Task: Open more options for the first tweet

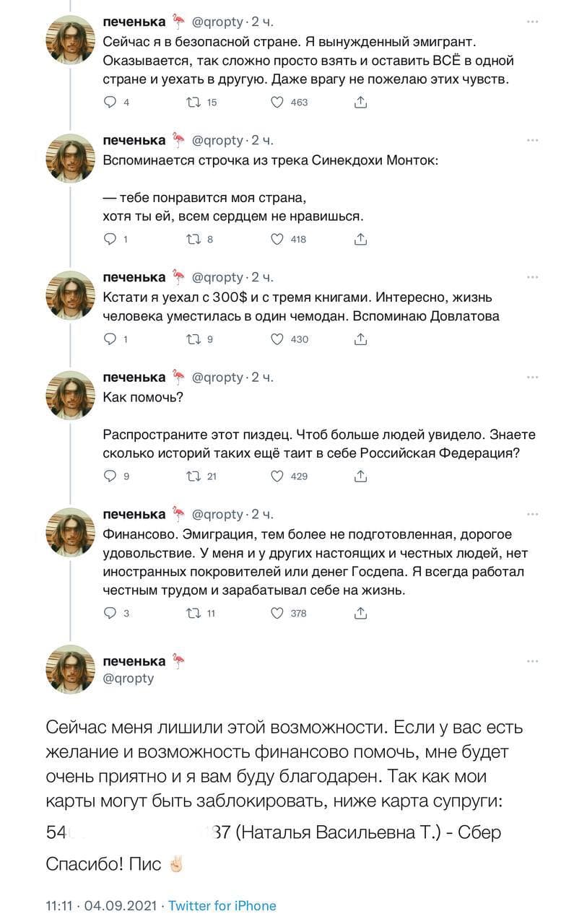Action: 532,22
